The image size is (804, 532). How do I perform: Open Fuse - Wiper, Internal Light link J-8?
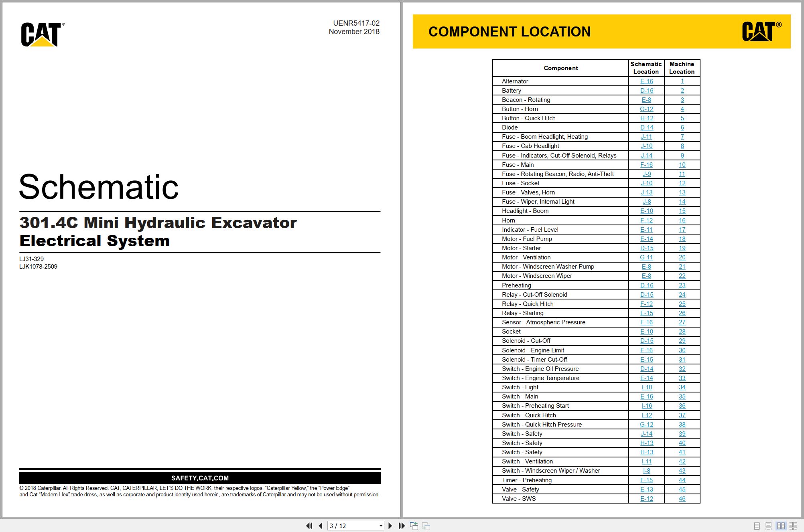coord(646,202)
